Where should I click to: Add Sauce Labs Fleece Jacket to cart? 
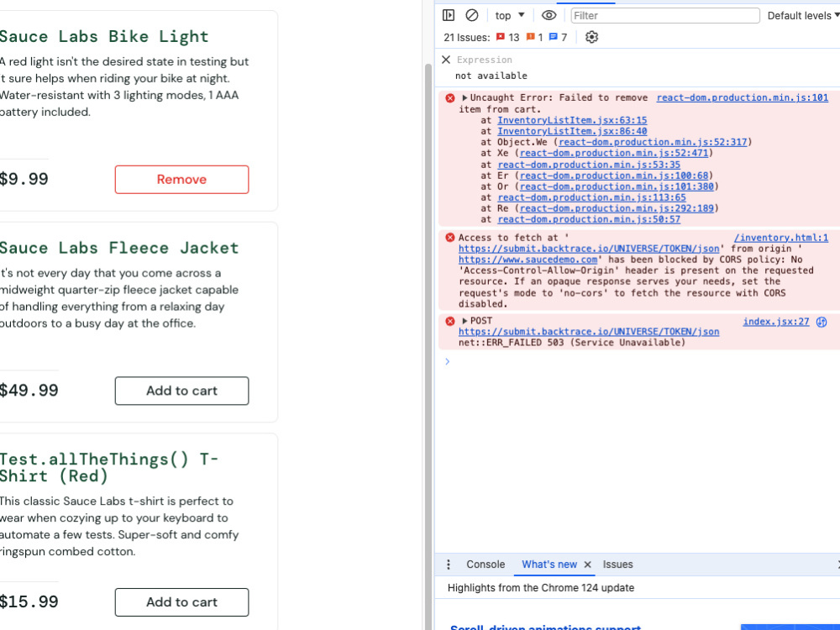click(x=181, y=391)
